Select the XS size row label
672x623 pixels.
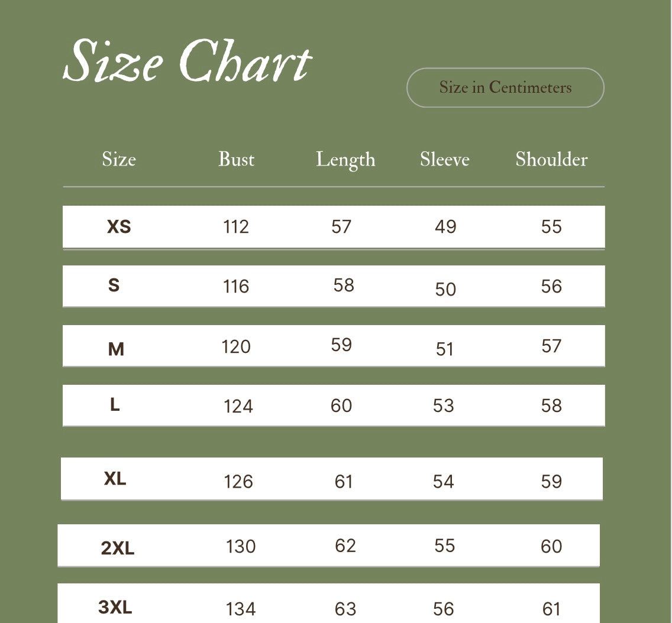point(119,226)
